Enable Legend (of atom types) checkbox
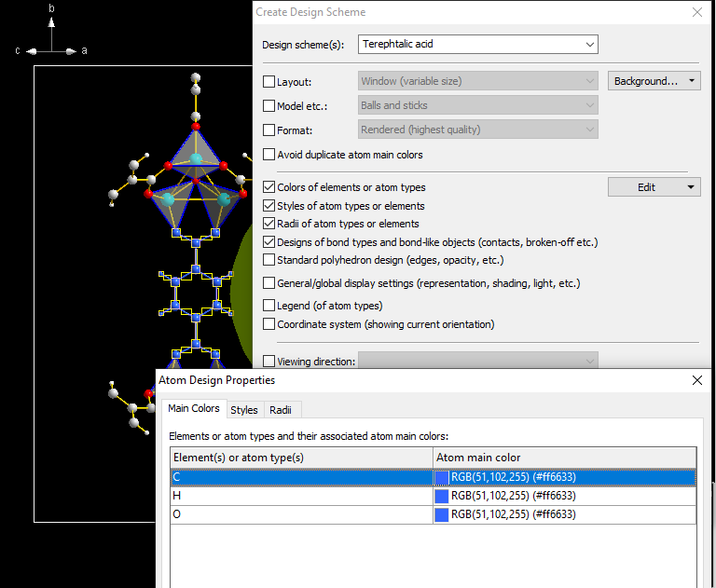Image resolution: width=716 pixels, height=588 pixels. tap(269, 306)
